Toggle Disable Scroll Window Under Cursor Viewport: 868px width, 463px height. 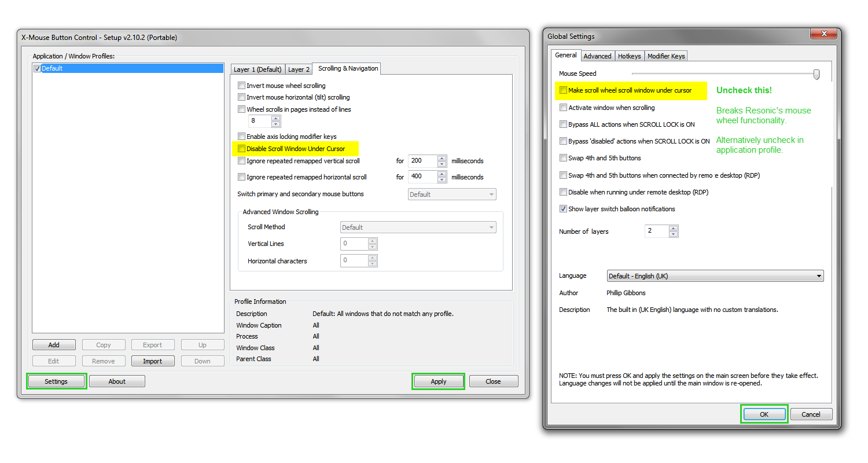coord(242,149)
